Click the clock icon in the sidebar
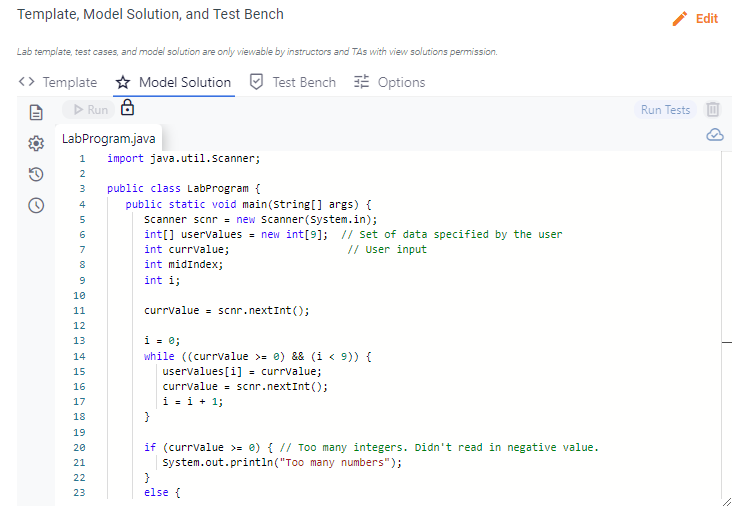Screen dimensions: 747x518 [36, 205]
